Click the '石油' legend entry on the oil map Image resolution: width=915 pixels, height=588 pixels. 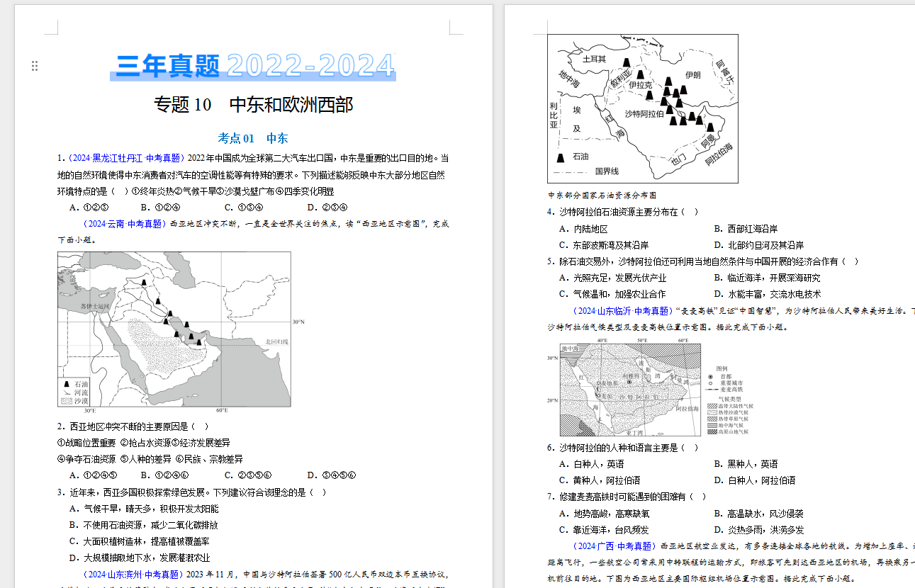point(573,157)
